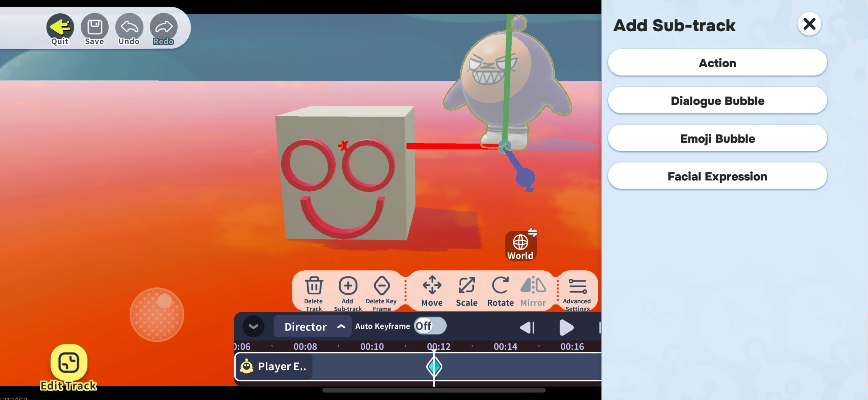The height and width of the screenshot is (400, 868).
Task: Toggle Auto Keyframe switch on
Action: (x=430, y=326)
